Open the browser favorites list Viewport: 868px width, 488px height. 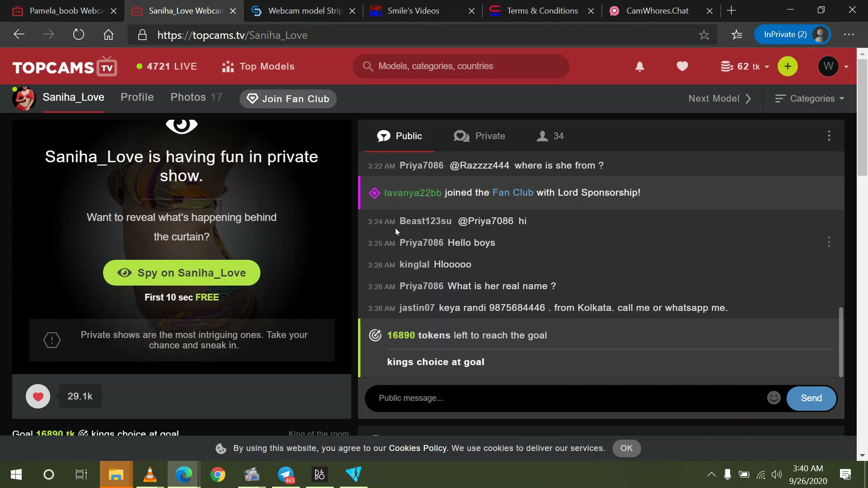pos(737,35)
